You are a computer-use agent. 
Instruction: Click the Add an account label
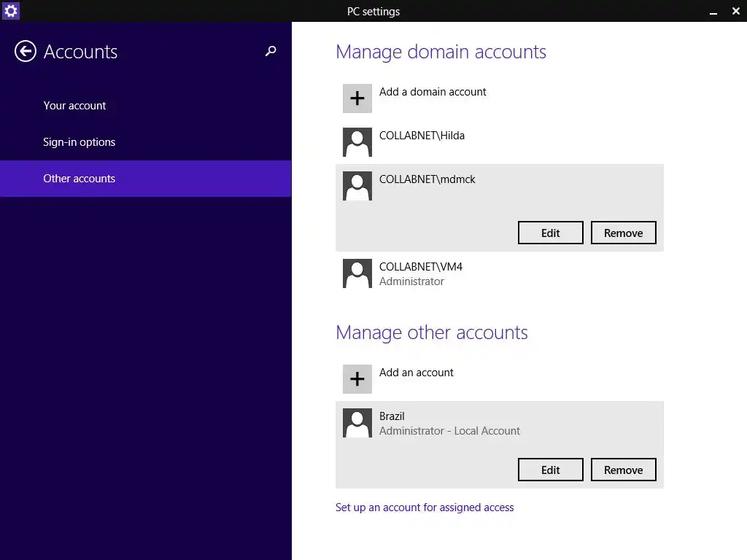tap(416, 373)
